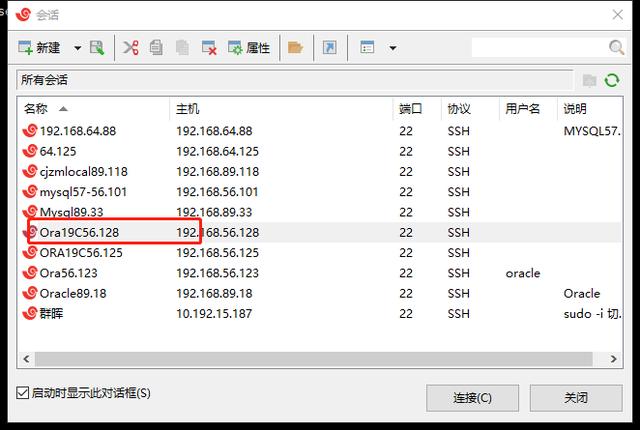Click session icon beside ORA19C56.125
The image size is (640, 430).
click(x=30, y=253)
